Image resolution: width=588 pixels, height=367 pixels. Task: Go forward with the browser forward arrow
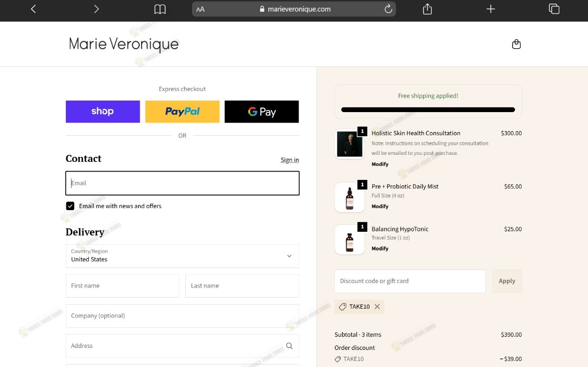96,9
